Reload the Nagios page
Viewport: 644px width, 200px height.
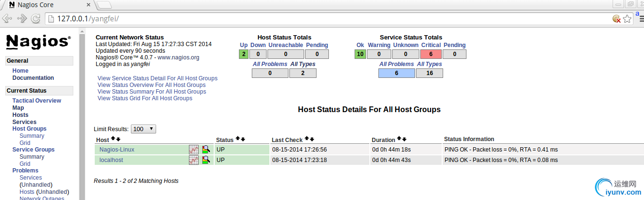[x=35, y=19]
